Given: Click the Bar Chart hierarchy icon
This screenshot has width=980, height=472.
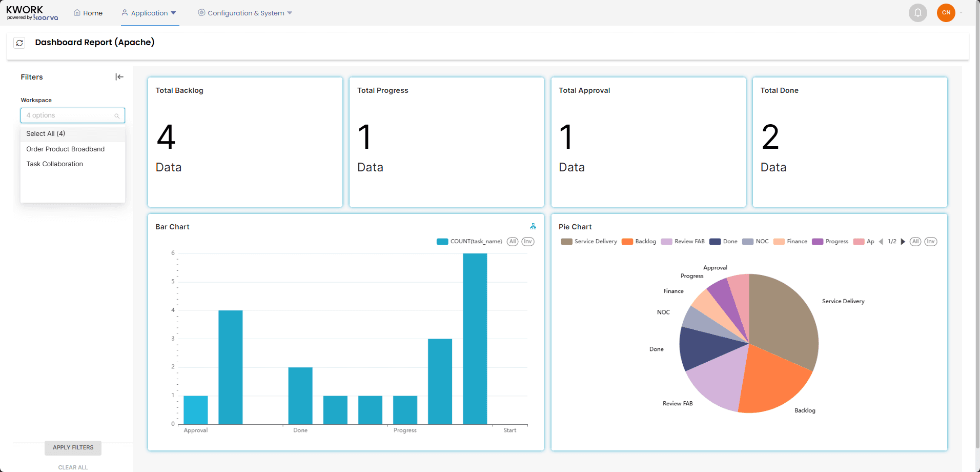Looking at the screenshot, I should pos(533,226).
